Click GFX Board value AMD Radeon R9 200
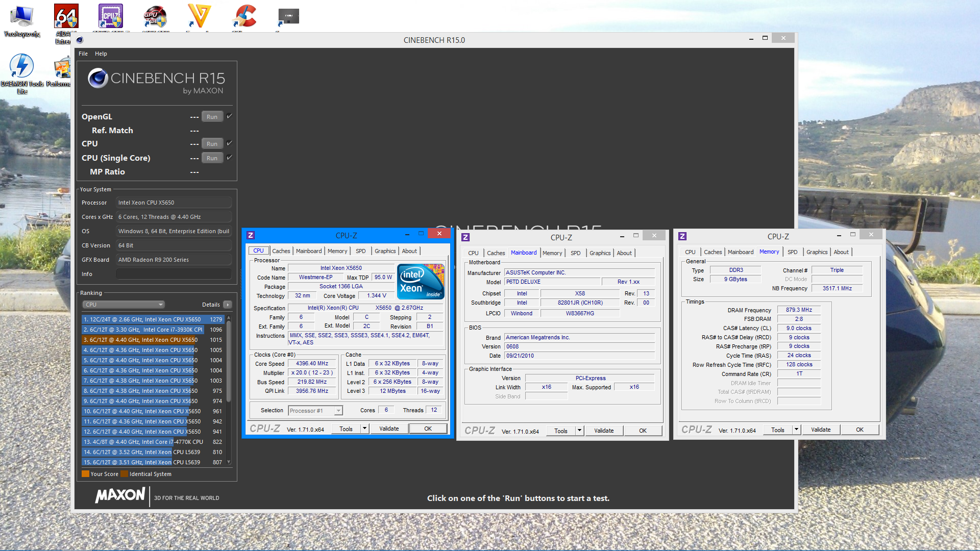Image resolution: width=980 pixels, height=551 pixels. point(174,260)
